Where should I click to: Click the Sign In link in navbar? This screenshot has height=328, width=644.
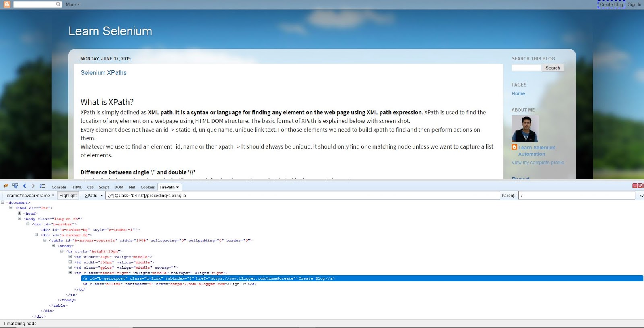coord(634,4)
